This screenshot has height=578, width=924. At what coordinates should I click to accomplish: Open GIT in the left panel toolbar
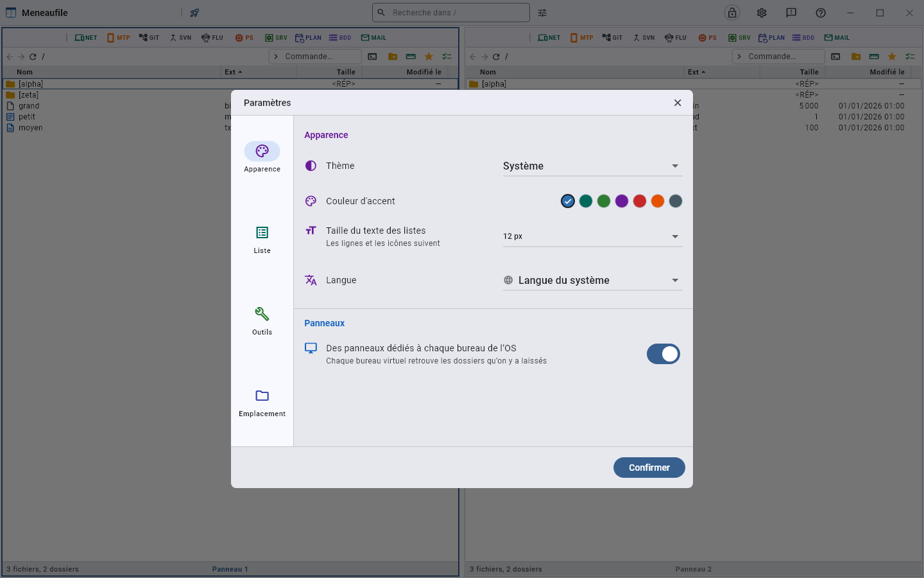point(149,38)
